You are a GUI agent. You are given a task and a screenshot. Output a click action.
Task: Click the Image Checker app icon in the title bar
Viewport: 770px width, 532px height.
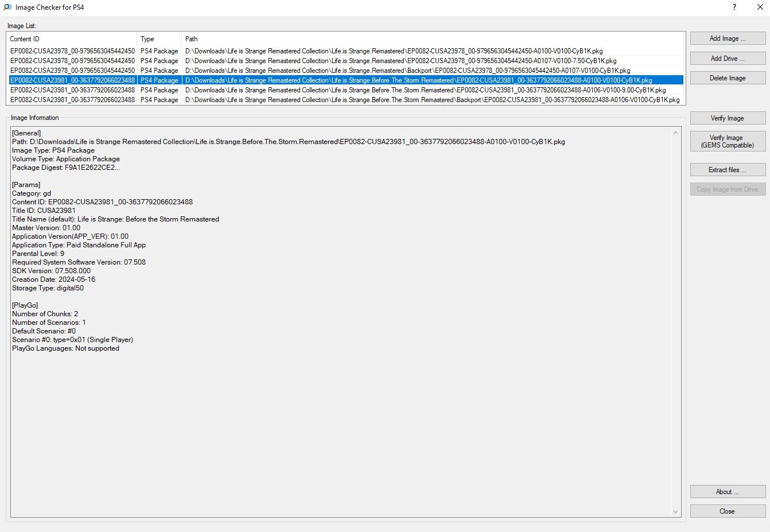pos(7,7)
